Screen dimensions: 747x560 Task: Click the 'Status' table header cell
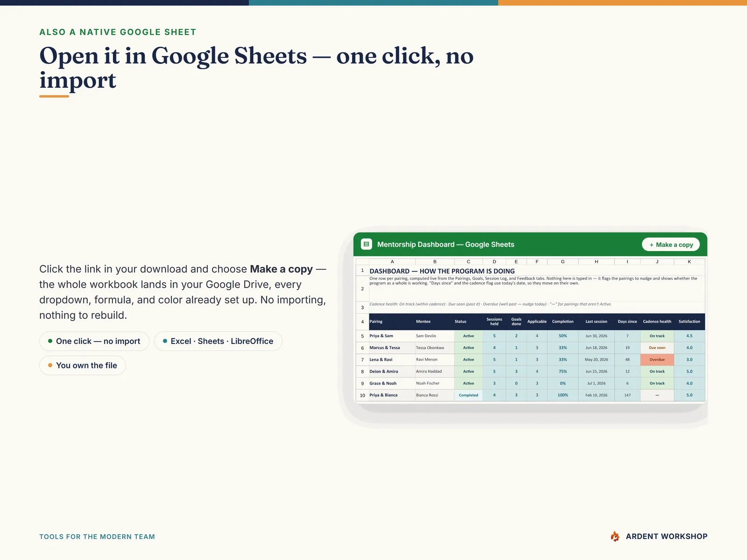tap(468, 322)
